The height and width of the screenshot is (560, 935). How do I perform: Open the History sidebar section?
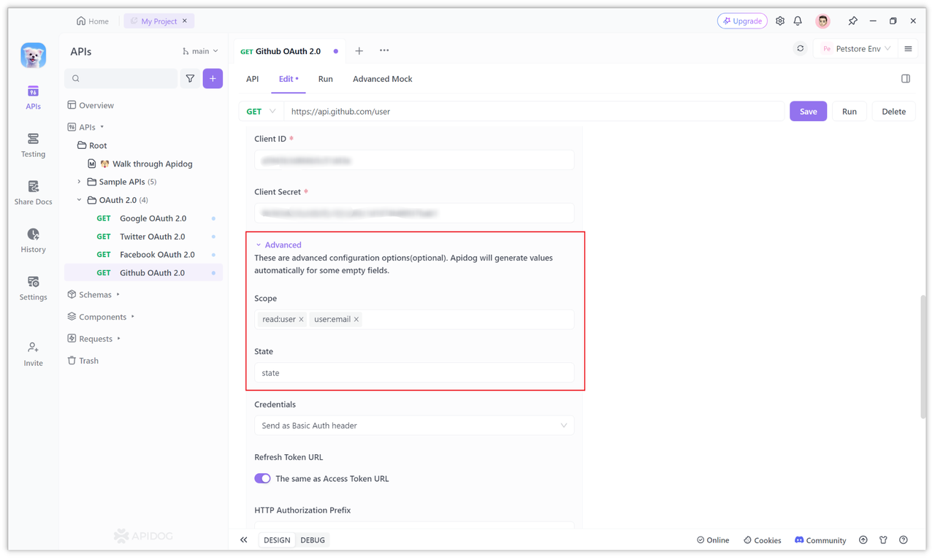click(33, 240)
